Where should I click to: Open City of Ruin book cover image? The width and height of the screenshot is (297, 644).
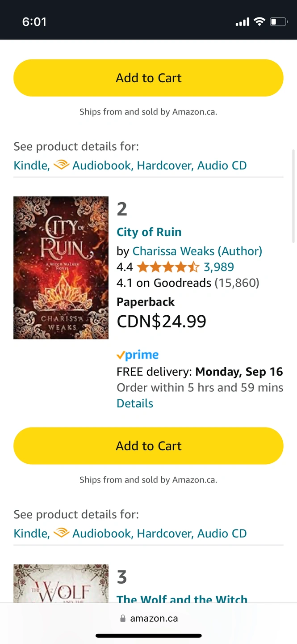coord(61,267)
